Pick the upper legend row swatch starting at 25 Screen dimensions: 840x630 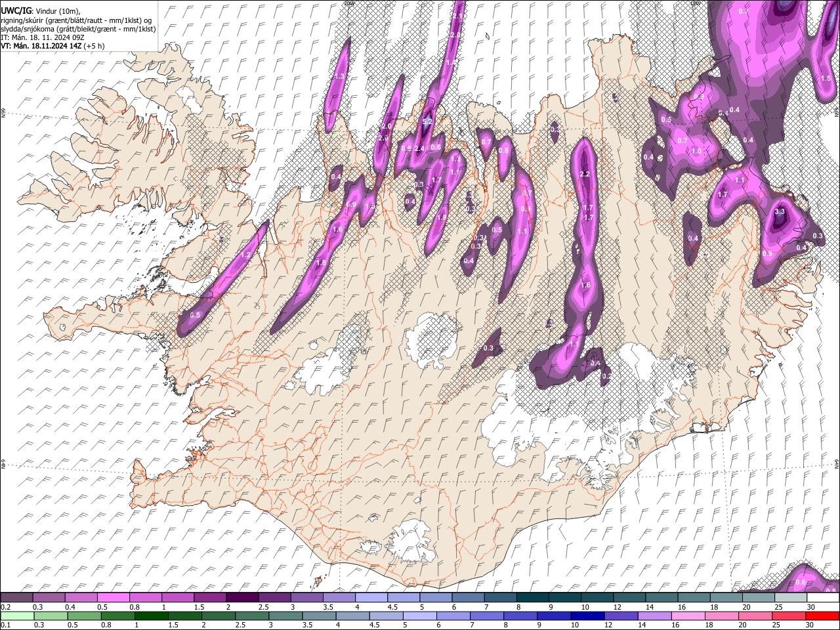[x=791, y=597]
